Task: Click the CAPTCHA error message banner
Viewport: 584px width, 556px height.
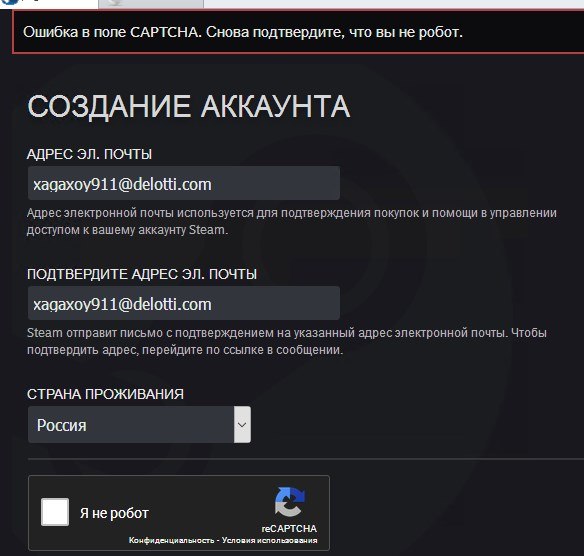Action: [298, 32]
